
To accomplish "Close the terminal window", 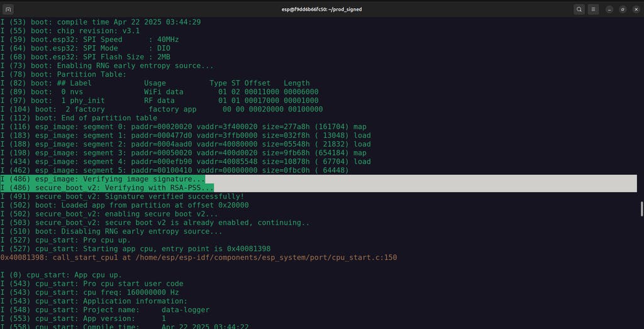I will (636, 9).
